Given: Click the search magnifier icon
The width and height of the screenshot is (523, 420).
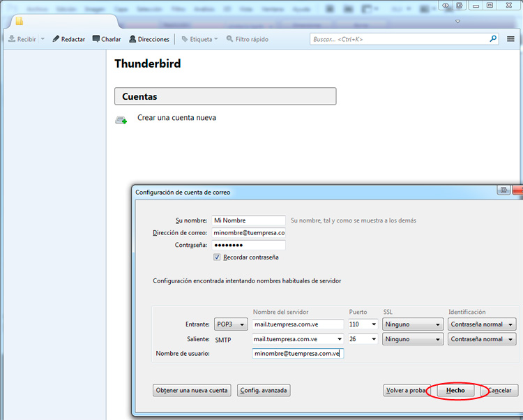Looking at the screenshot, I should 493,39.
